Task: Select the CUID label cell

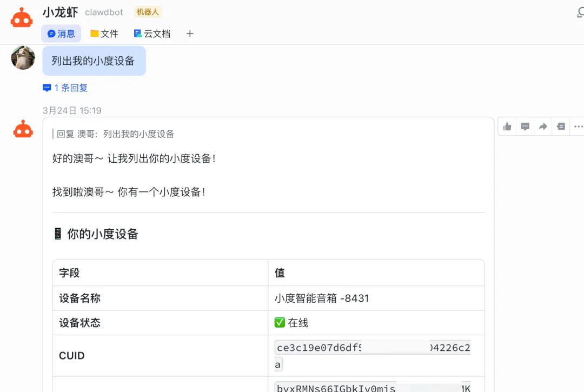Action: click(x=160, y=356)
